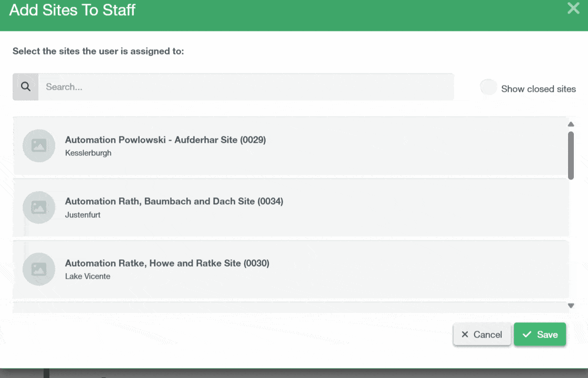Screen dimensions: 588x378
Task: Choose Automation Ratke, Howe and Ratke Site (0030)
Action: [x=167, y=264]
